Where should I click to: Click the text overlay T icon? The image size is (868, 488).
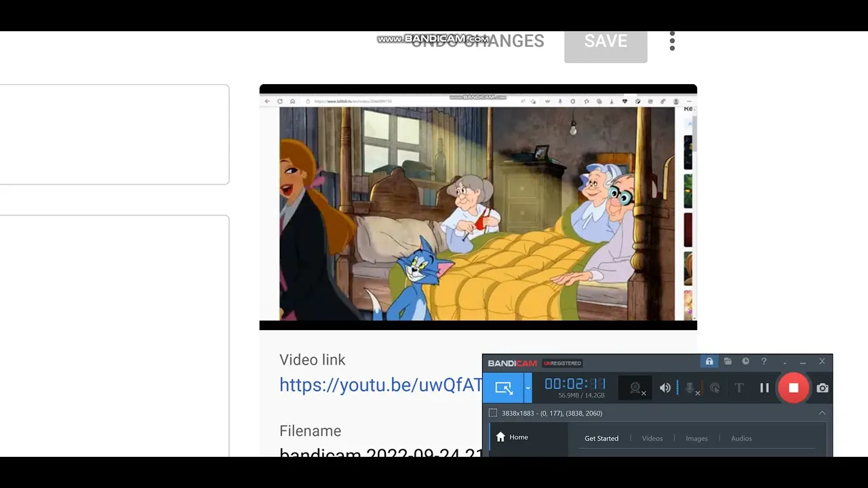(739, 388)
